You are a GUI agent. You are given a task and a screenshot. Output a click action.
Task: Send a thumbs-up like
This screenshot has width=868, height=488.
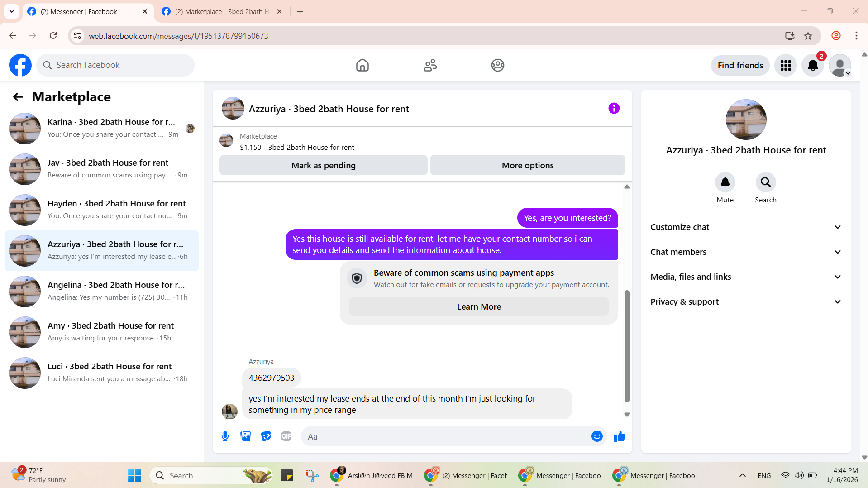620,436
